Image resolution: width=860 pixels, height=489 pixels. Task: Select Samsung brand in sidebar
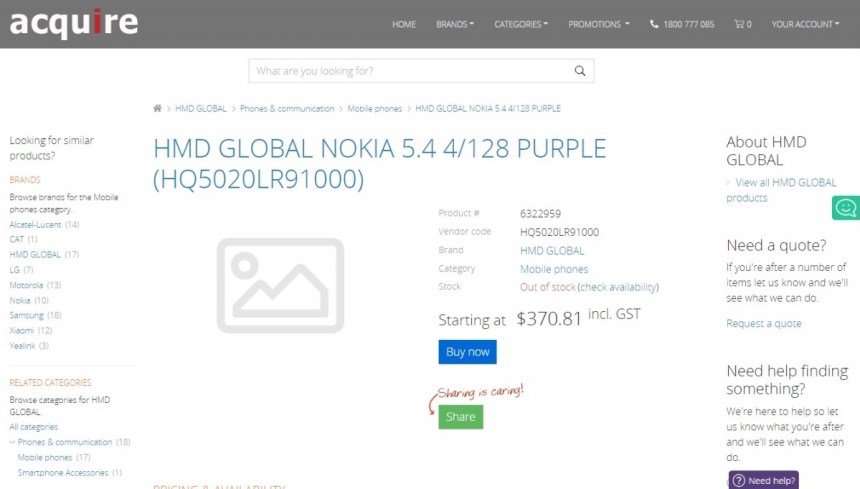coord(26,315)
